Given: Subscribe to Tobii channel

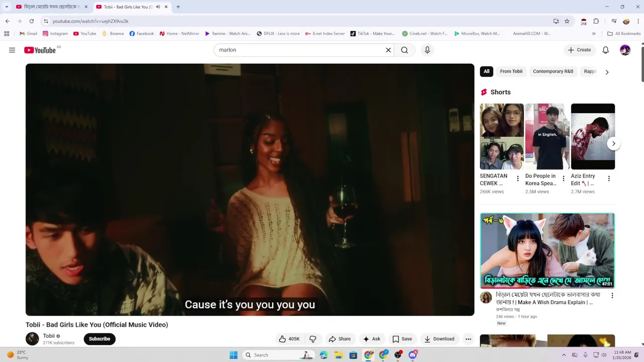Looking at the screenshot, I should pyautogui.click(x=100, y=339).
